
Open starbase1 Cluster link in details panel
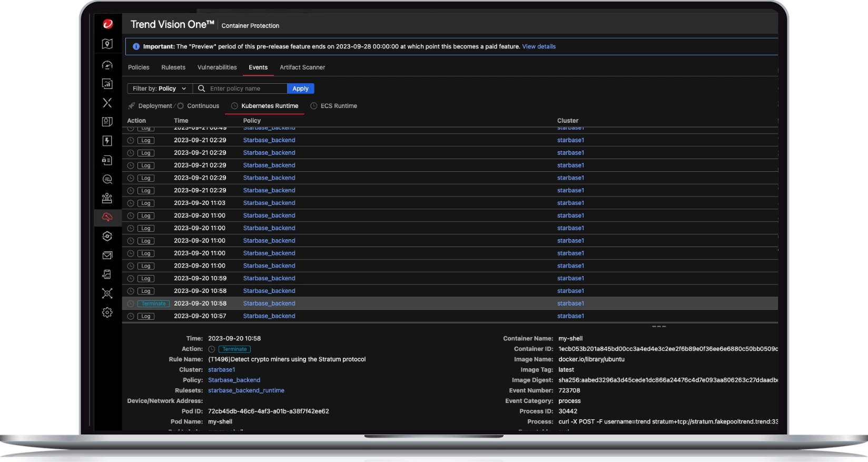pyautogui.click(x=222, y=370)
